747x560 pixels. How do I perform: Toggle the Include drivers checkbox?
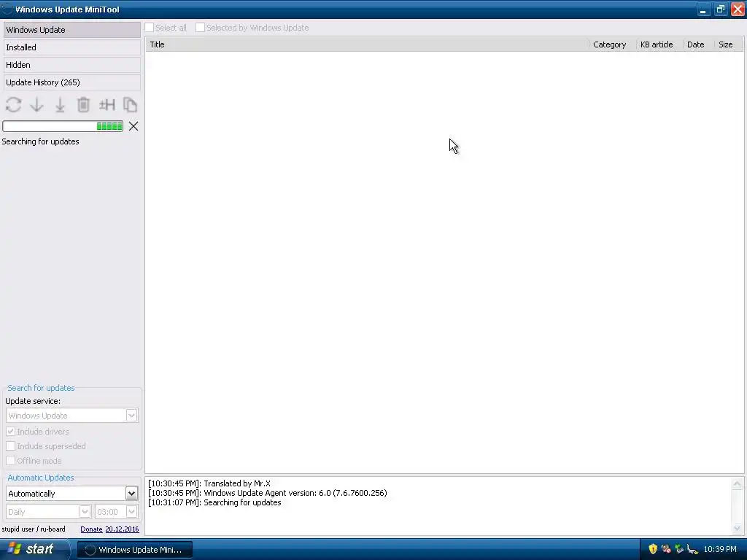click(10, 432)
